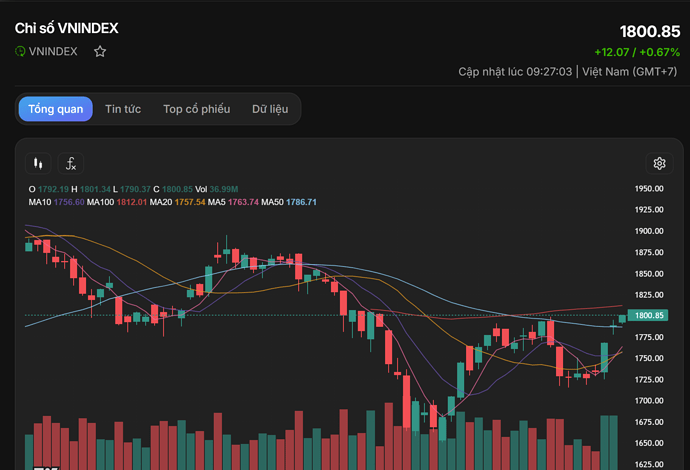This screenshot has height=470, width=690.
Task: Click the MA5 value 1763.74
Action: tap(243, 202)
